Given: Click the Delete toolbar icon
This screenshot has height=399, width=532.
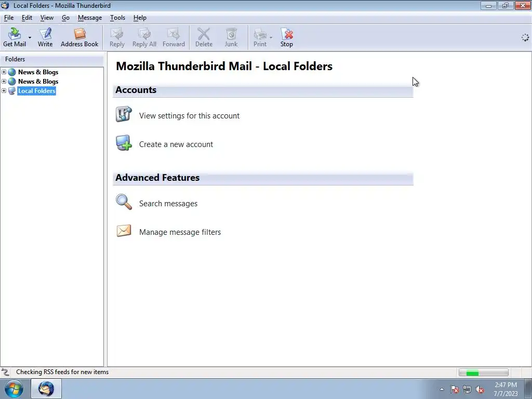Looking at the screenshot, I should 204,37.
